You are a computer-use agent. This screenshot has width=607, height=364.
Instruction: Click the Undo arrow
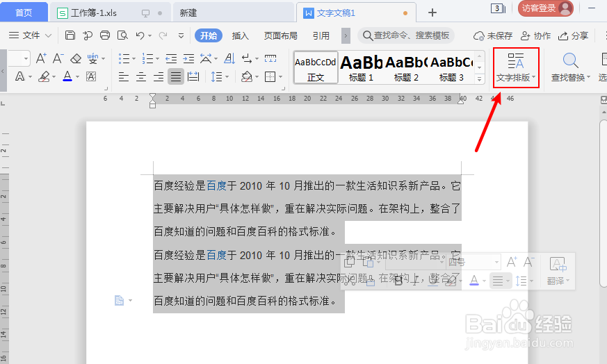(x=140, y=35)
